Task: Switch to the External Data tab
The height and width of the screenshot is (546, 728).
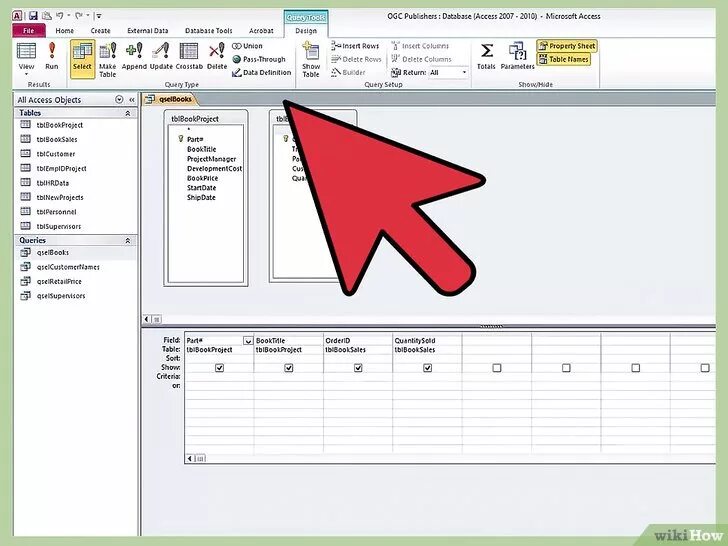Action: 148,31
